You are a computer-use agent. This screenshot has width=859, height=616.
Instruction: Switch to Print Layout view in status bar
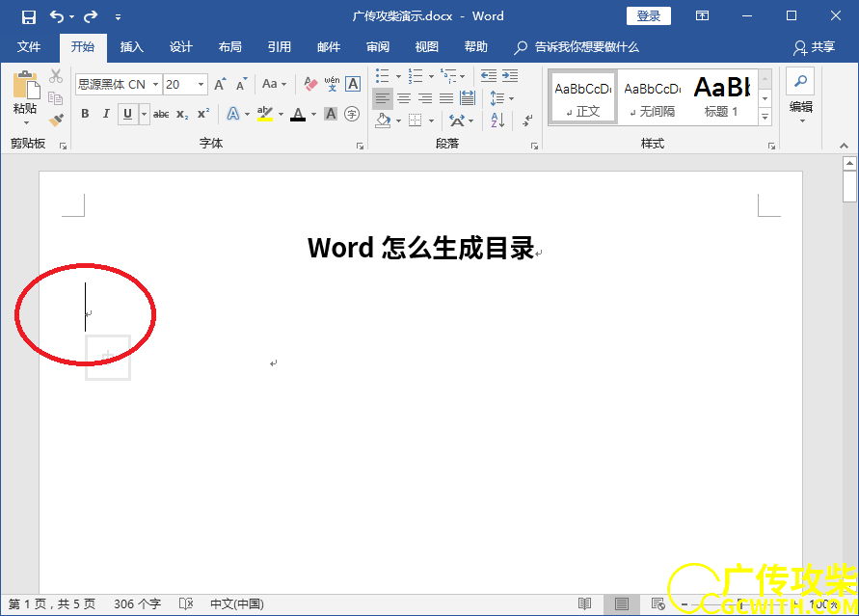621,603
